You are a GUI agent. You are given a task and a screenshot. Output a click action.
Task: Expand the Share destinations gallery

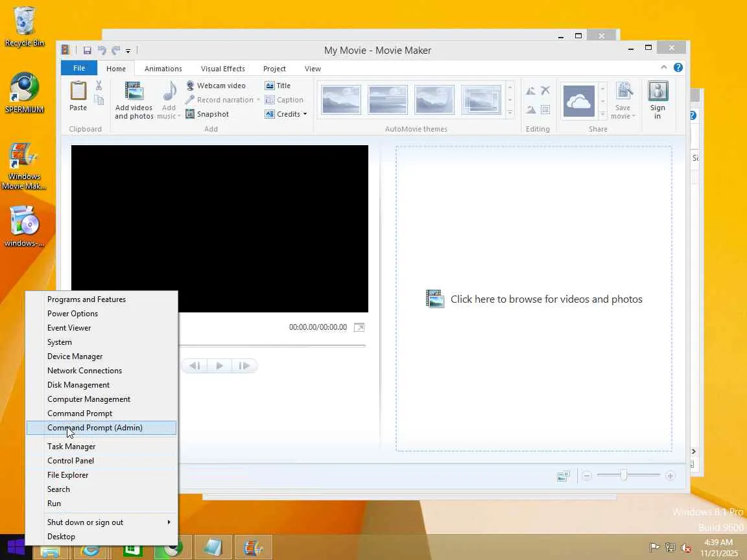(602, 114)
